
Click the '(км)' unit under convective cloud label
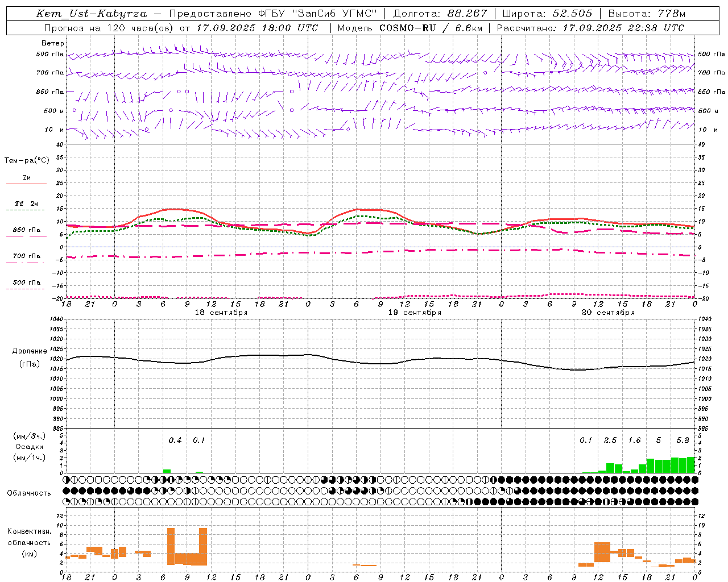30,554
